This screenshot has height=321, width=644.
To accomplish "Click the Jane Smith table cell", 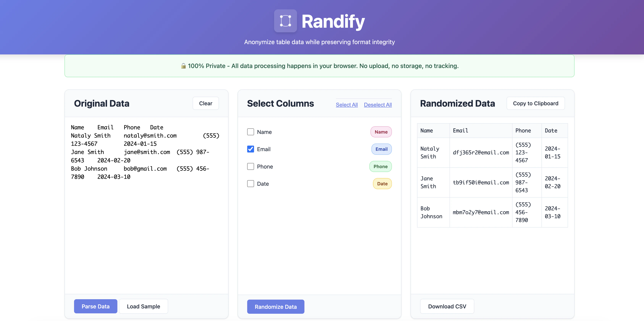I will (x=433, y=182).
